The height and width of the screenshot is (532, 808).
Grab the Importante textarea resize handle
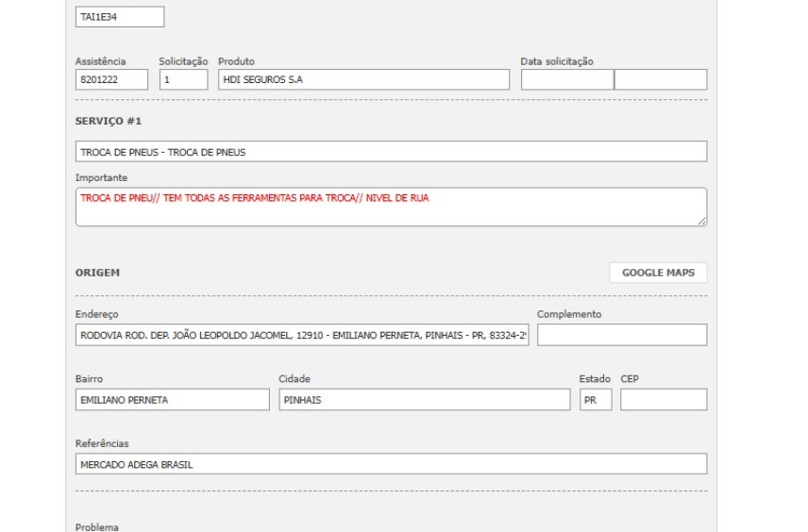click(702, 222)
